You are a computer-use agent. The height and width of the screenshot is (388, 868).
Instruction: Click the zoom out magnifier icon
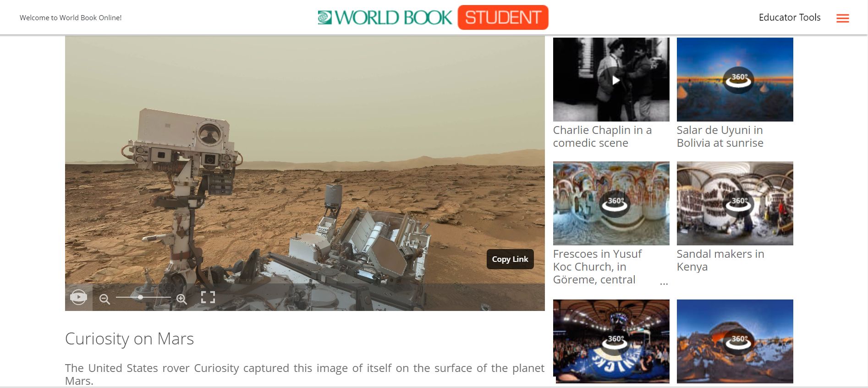coord(104,299)
